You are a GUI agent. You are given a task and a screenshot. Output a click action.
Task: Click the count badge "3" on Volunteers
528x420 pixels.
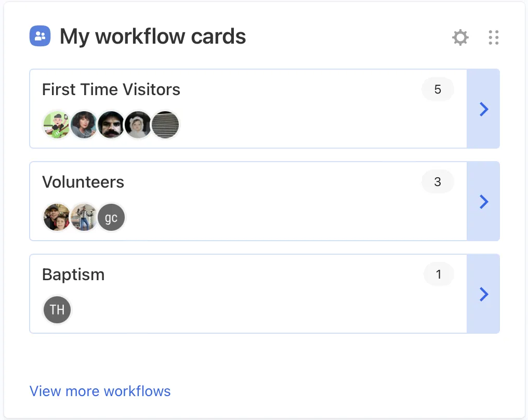coord(438,182)
